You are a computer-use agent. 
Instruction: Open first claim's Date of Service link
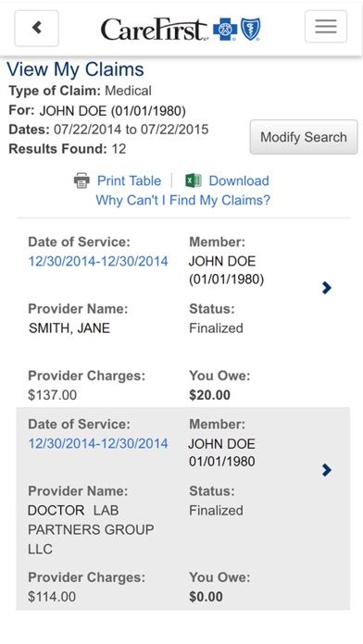[98, 261]
